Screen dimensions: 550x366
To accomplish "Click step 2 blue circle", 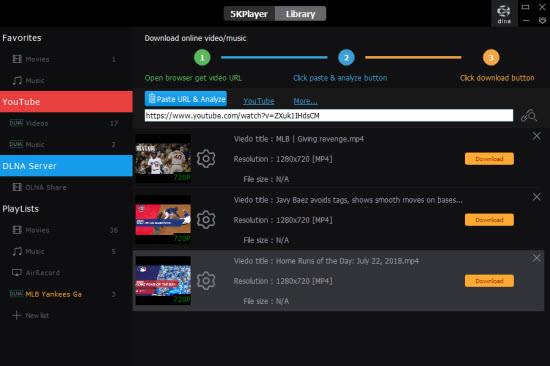I will [x=346, y=58].
